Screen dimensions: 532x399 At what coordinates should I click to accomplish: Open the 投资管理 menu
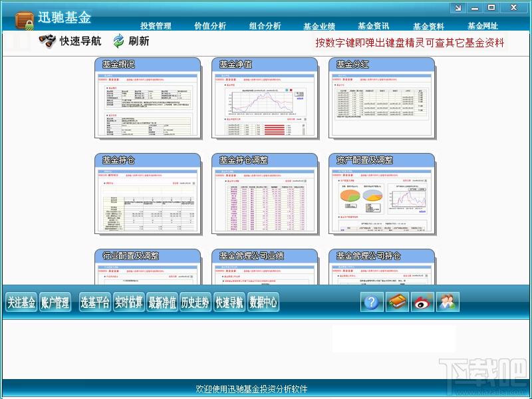(x=156, y=26)
